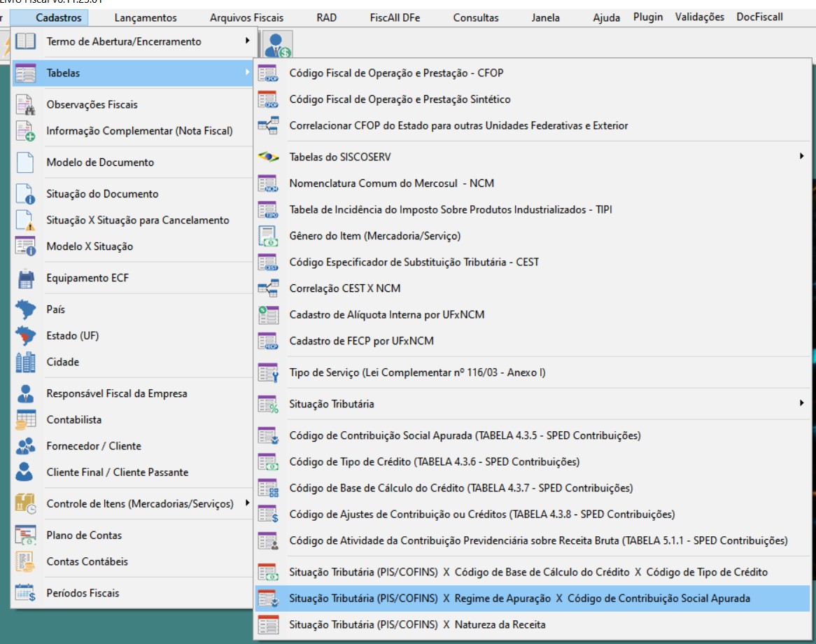The height and width of the screenshot is (644, 816).
Task: Click the Tabelas do SISCOSERV flag icon
Action: point(269,157)
